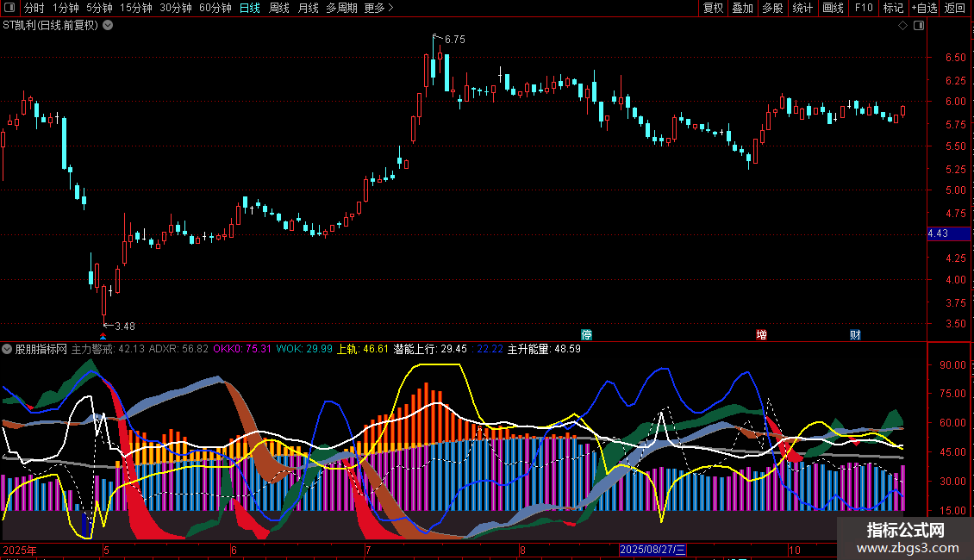Open the 统计 statistics tool
Viewport: 974px width, 560px height.
pos(802,8)
